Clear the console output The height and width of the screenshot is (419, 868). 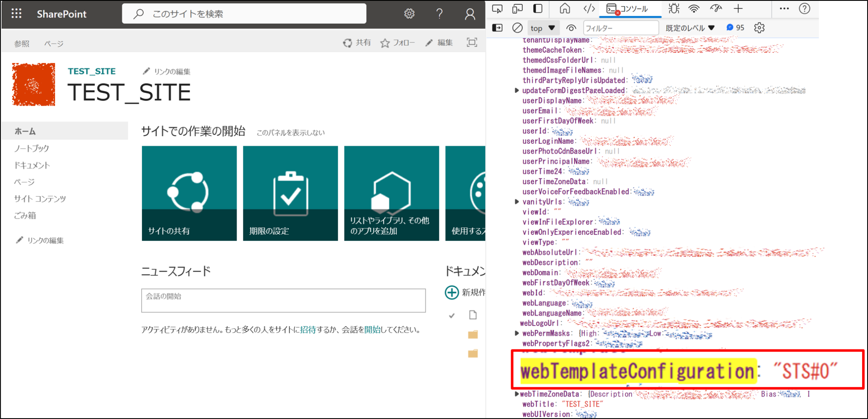tap(517, 28)
